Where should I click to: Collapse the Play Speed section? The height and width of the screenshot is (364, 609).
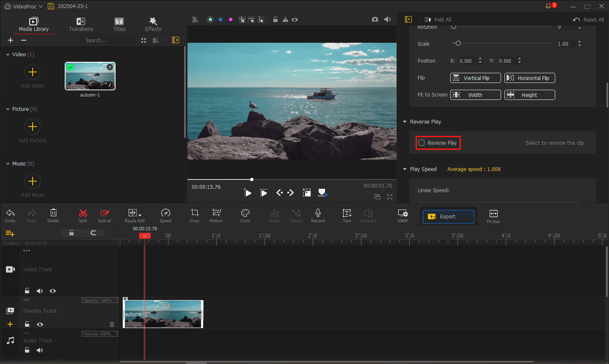point(405,169)
